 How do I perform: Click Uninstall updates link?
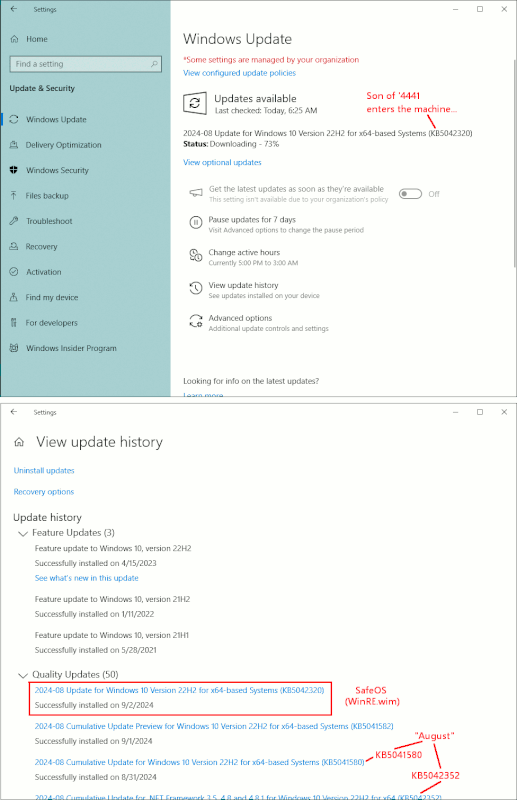click(x=44, y=470)
